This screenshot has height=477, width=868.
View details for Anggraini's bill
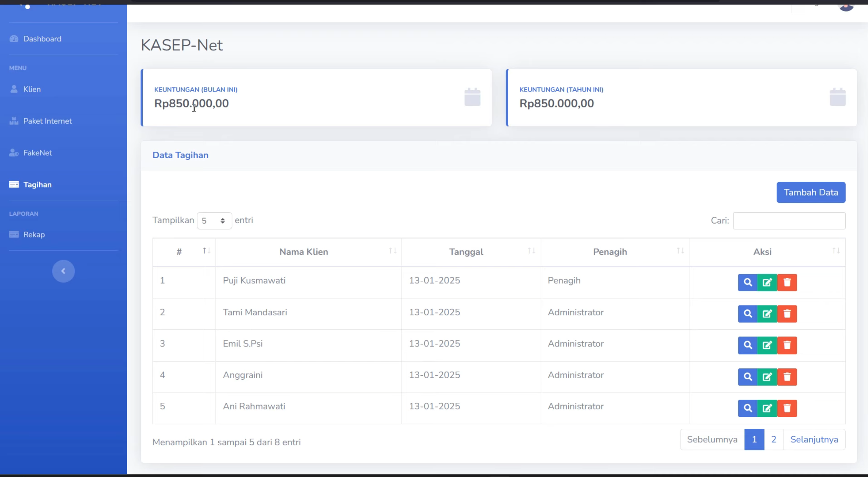tap(747, 377)
